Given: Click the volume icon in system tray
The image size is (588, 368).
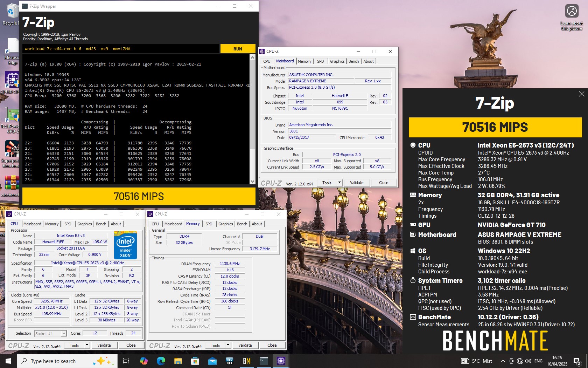Looking at the screenshot, I should pos(528,361).
